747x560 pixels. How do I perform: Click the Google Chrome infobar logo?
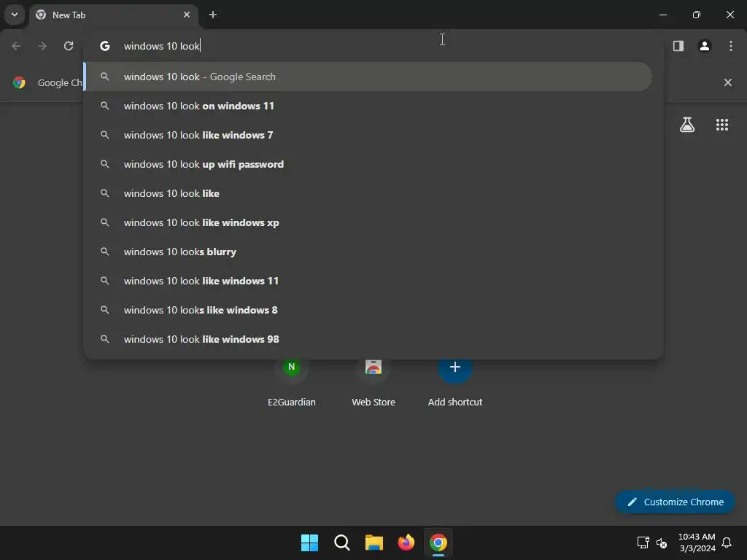[x=19, y=82]
